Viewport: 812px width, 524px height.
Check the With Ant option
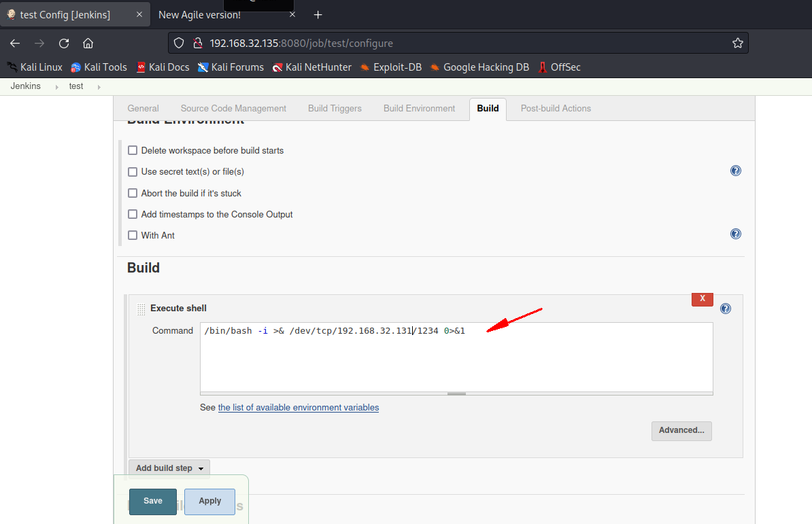(133, 235)
